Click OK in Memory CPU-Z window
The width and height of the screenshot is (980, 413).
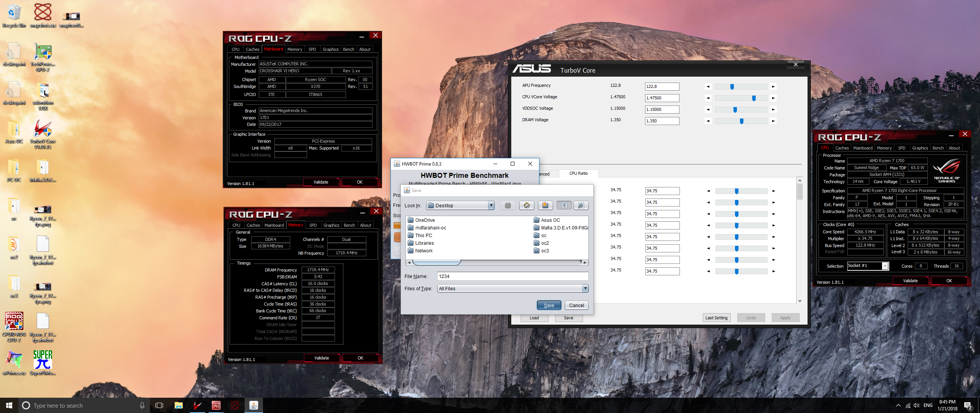[x=360, y=358]
